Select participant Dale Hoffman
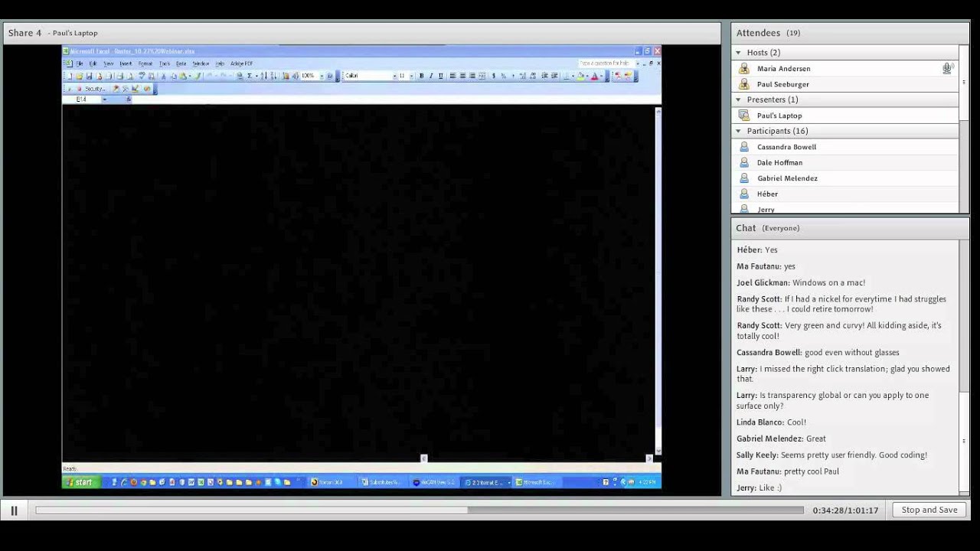980x551 pixels. point(846,162)
